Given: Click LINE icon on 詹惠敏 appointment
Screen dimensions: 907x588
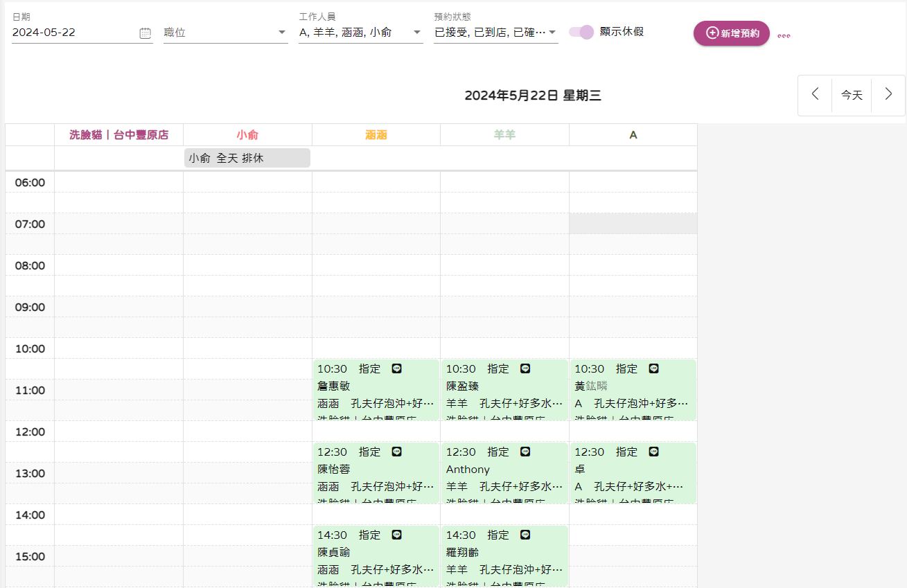Looking at the screenshot, I should coord(396,368).
